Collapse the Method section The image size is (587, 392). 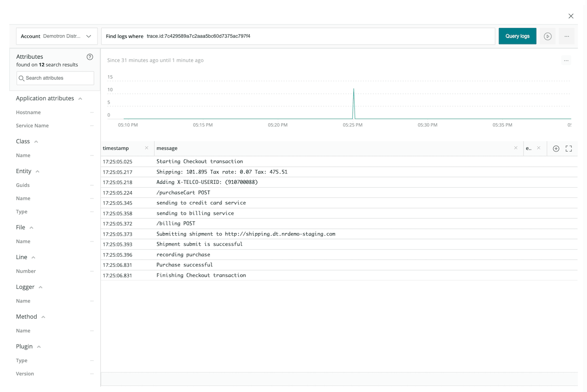(x=43, y=317)
